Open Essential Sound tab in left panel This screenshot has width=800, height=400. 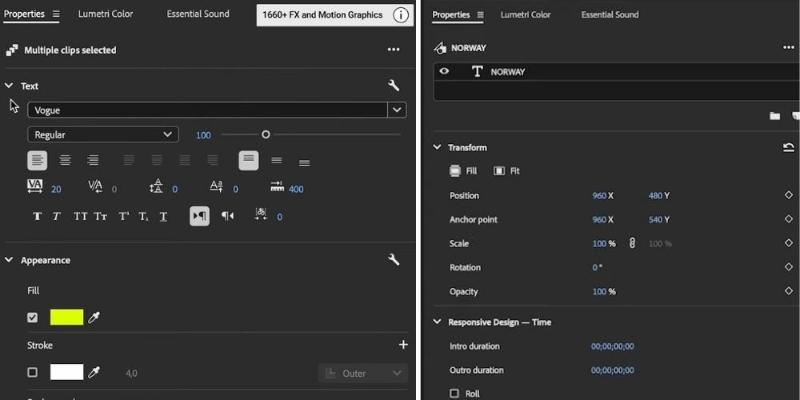pyautogui.click(x=196, y=14)
